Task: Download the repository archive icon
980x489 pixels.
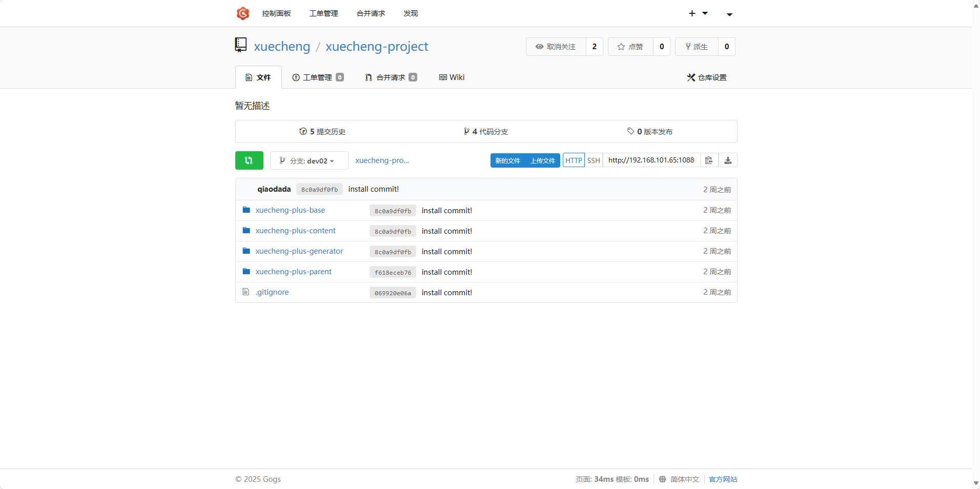Action: (728, 160)
